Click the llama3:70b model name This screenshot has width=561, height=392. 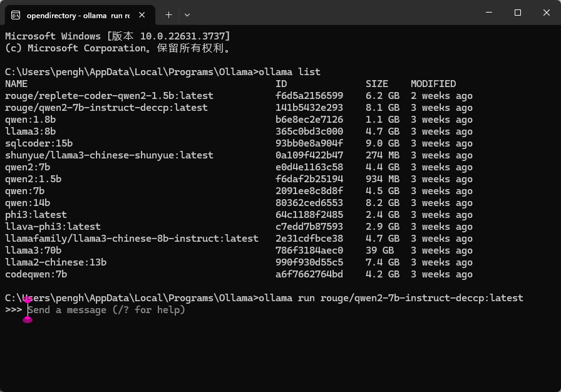(x=33, y=250)
